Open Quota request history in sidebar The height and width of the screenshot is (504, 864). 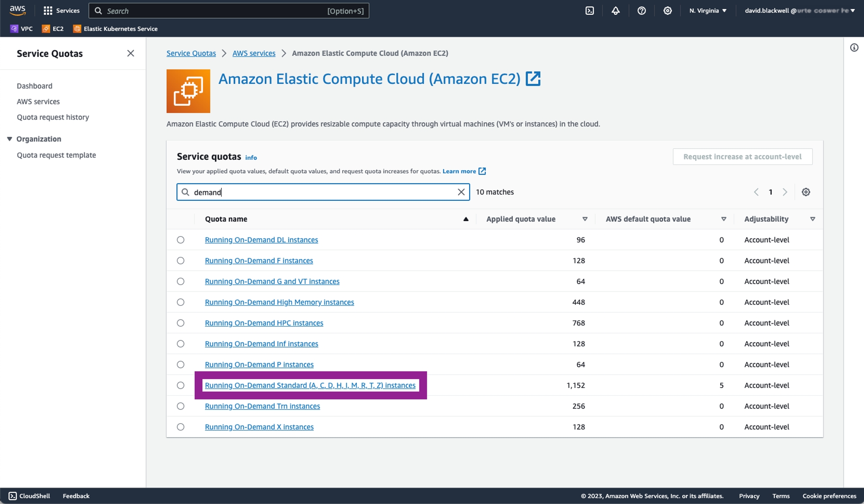click(x=53, y=117)
